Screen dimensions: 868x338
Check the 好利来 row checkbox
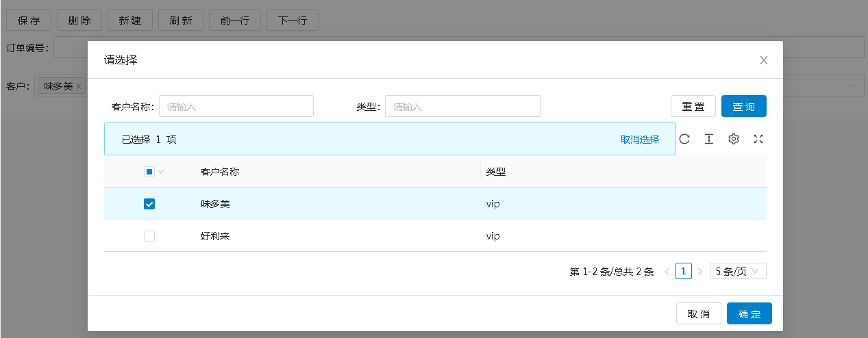149,236
